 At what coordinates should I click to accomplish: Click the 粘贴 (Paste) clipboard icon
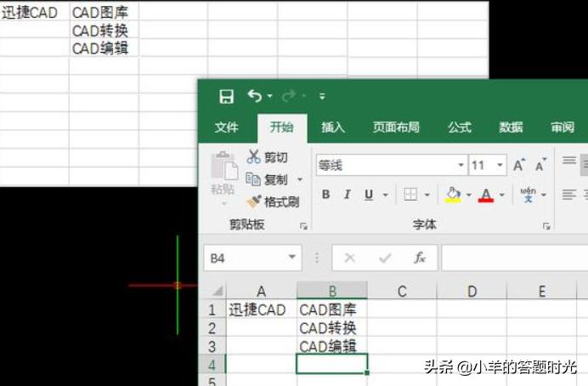point(223,166)
